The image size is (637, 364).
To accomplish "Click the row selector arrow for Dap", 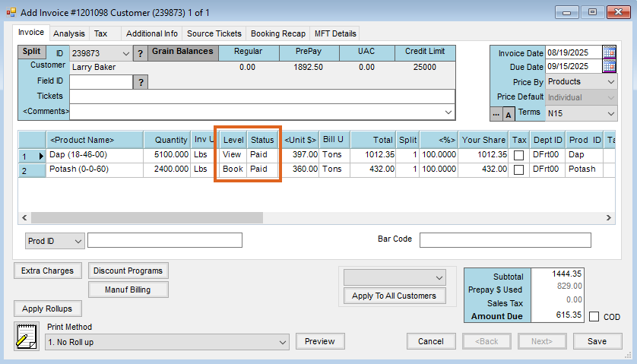I will 42,156.
